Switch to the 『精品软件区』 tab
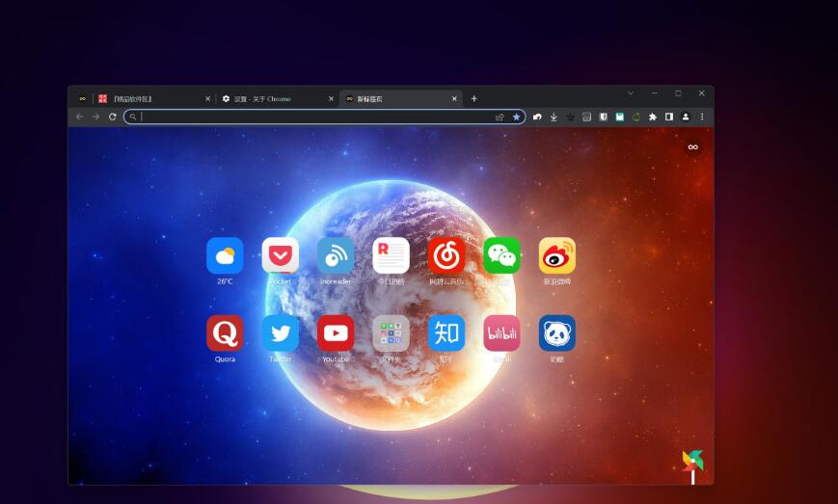 (155, 98)
